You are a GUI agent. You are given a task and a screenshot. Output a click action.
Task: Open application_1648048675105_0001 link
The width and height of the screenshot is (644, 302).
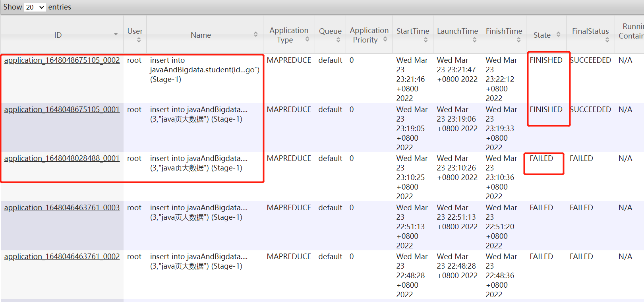[x=62, y=109]
